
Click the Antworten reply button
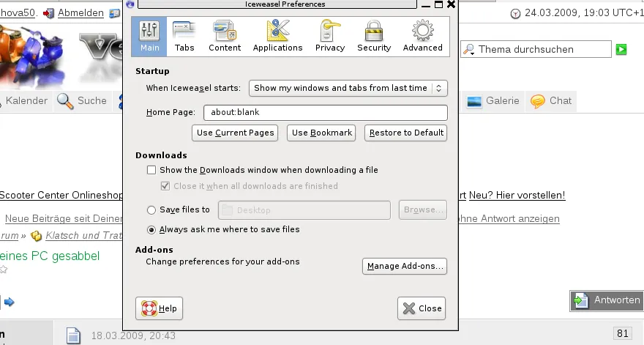pyautogui.click(x=607, y=300)
